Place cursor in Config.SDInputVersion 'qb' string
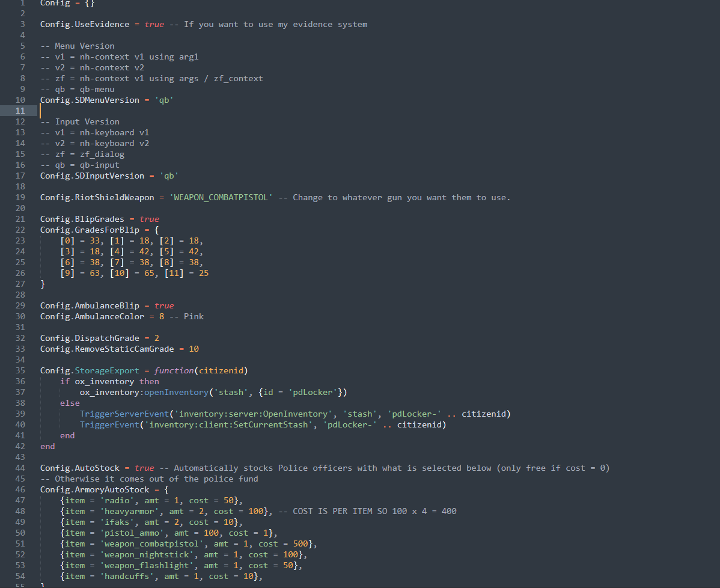Screen dimensions: 720x588 168,176
